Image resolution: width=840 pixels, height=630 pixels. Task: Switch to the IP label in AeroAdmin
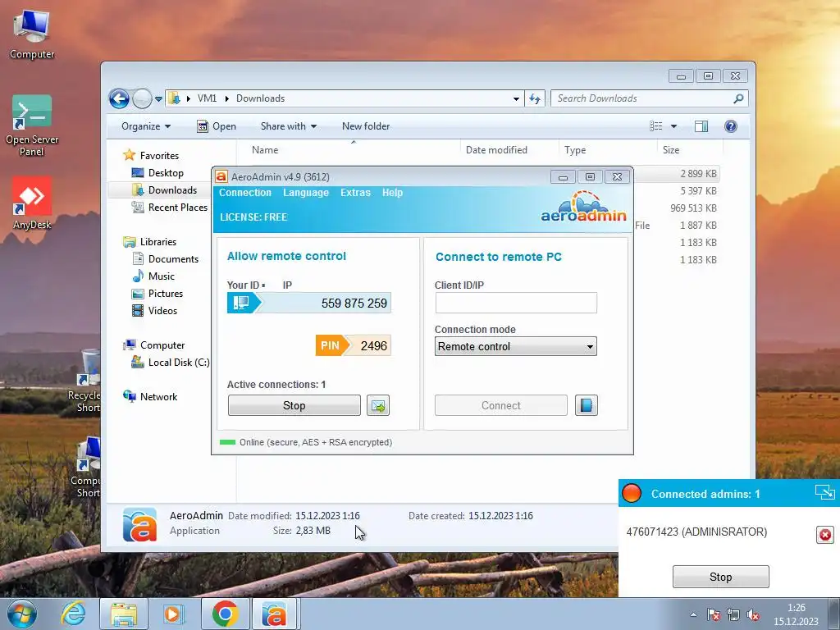click(x=287, y=285)
